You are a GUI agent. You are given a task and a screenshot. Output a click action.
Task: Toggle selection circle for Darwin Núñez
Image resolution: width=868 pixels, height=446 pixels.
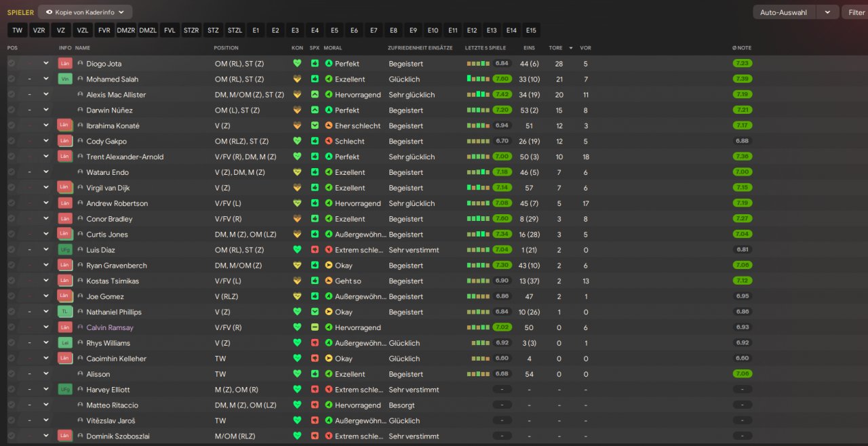click(x=11, y=110)
